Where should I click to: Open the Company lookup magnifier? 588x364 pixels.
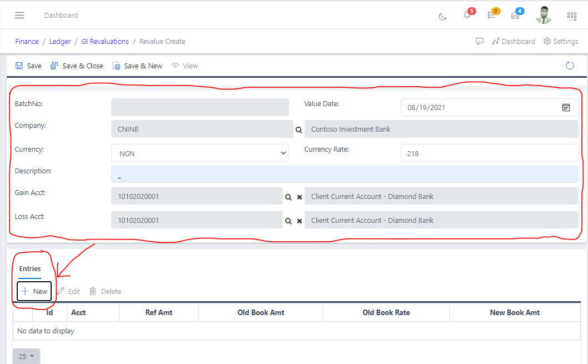[298, 129]
